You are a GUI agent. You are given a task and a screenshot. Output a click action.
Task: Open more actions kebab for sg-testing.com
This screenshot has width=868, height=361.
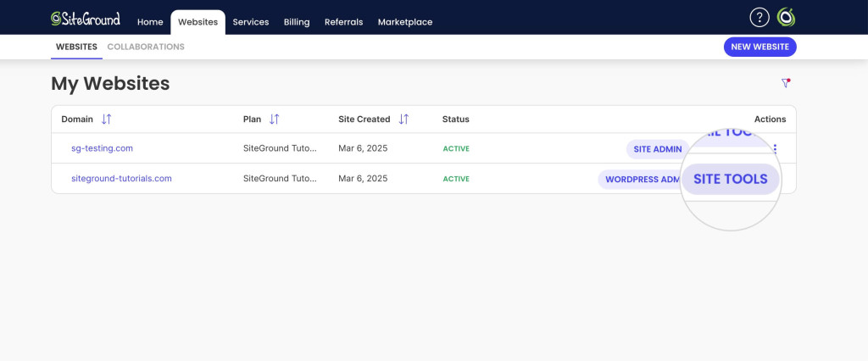[x=775, y=149]
